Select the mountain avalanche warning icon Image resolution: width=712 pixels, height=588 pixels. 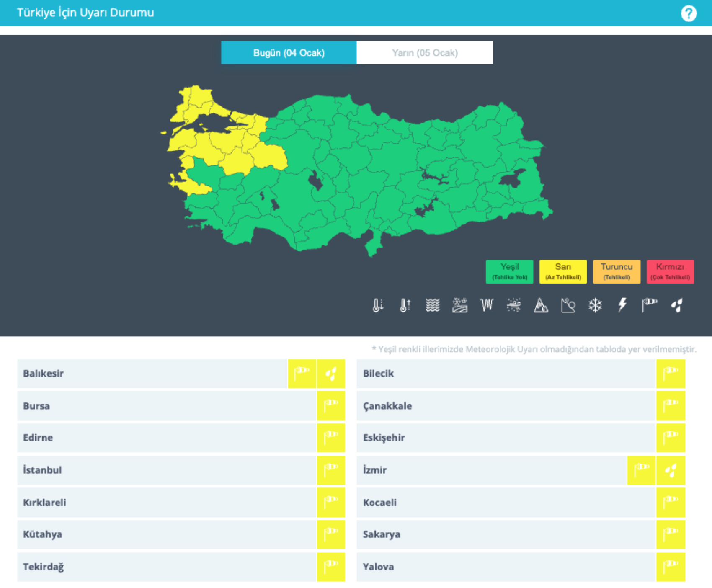[x=541, y=305]
